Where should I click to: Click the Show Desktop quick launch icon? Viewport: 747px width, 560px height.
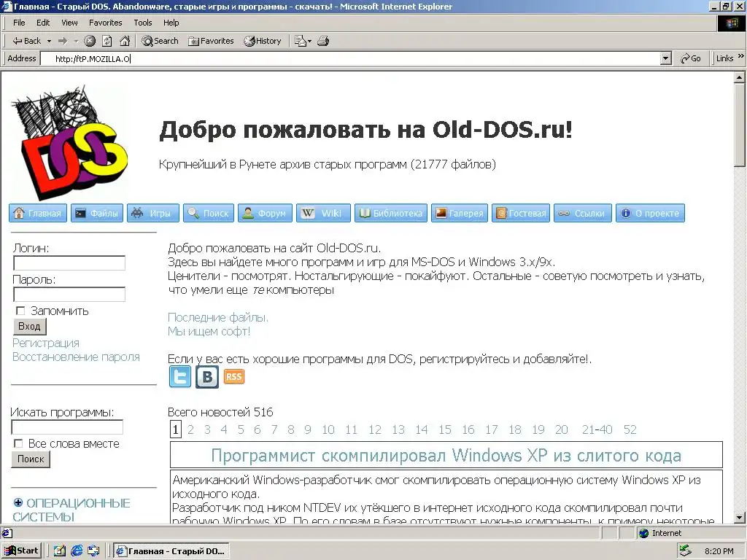coord(59,551)
